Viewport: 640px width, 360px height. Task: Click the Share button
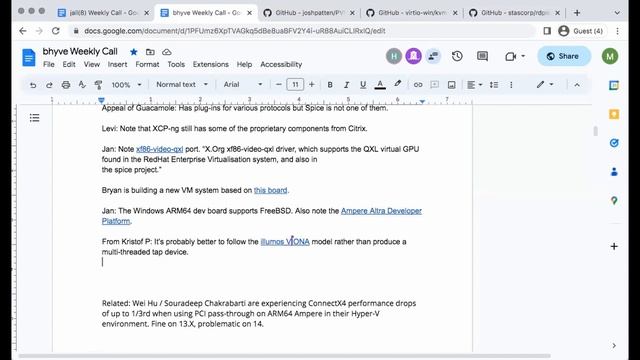coord(564,56)
